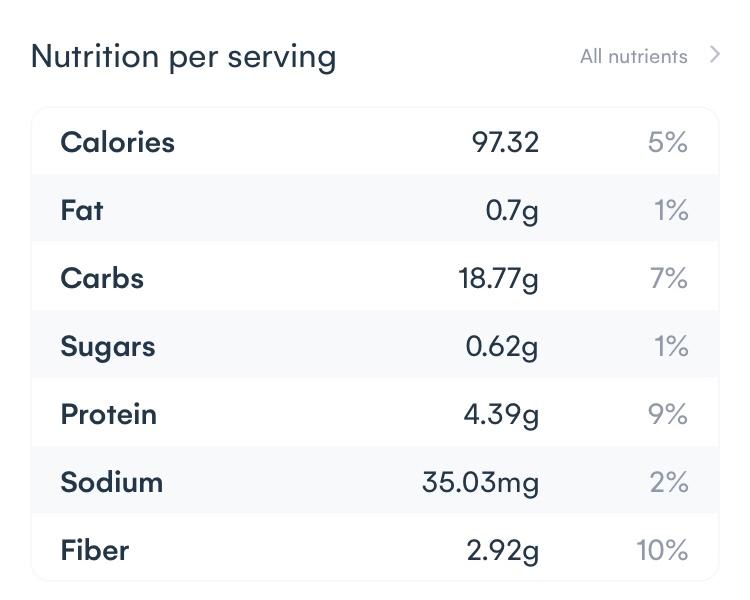Select the Calories row label

click(x=117, y=142)
